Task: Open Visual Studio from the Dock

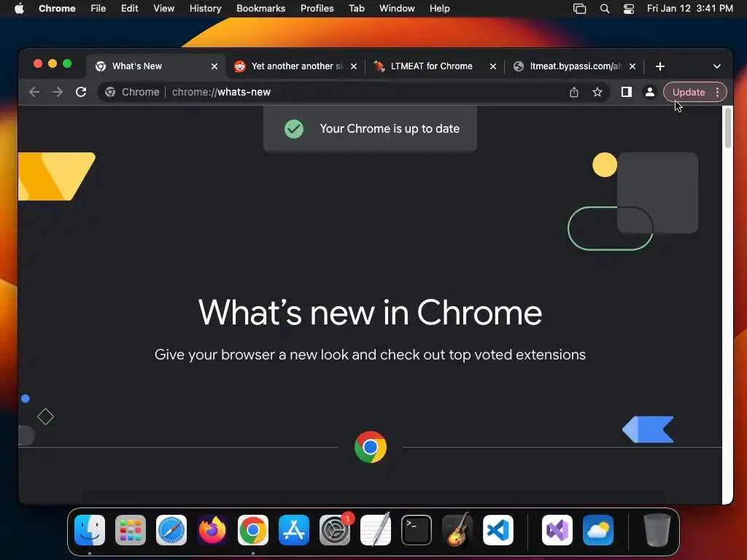Action: (557, 529)
